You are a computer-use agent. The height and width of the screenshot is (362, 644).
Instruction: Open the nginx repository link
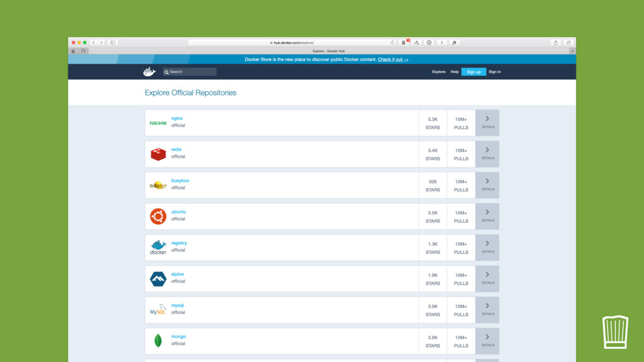[x=177, y=118]
